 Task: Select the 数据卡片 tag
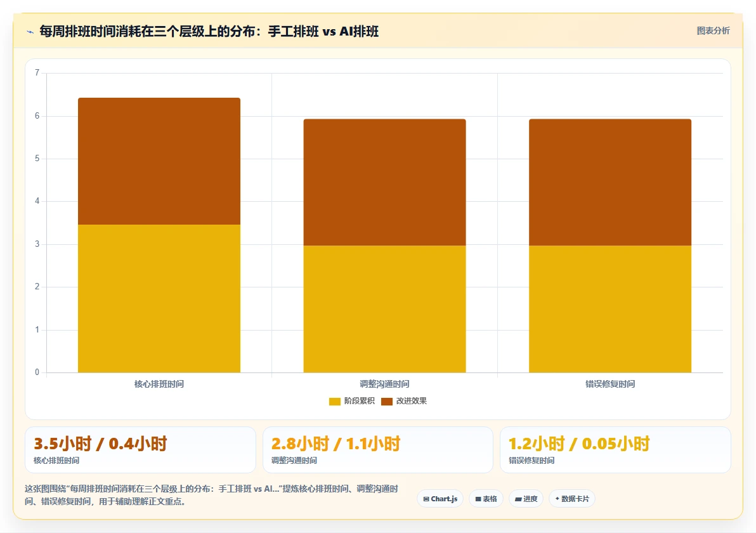click(572, 499)
